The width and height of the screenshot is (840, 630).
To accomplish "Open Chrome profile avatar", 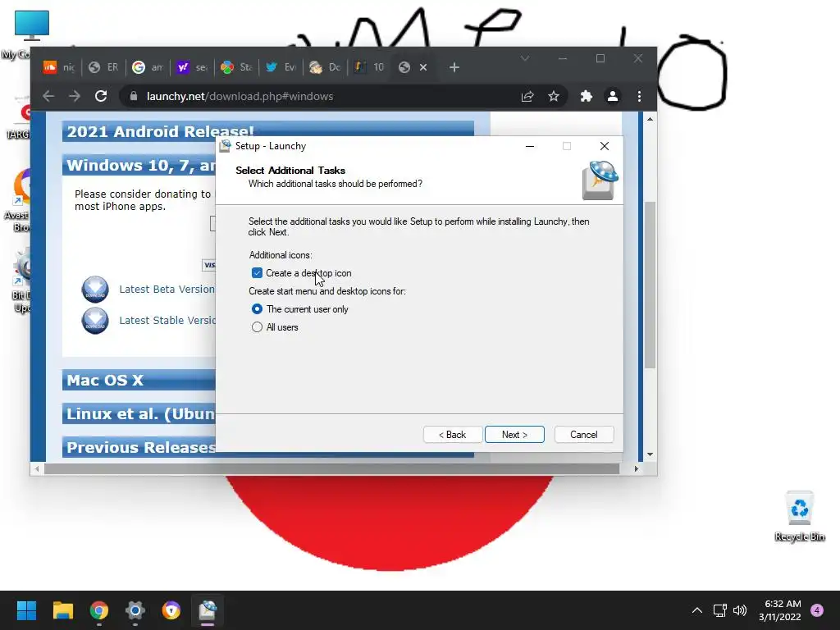I will pos(612,97).
